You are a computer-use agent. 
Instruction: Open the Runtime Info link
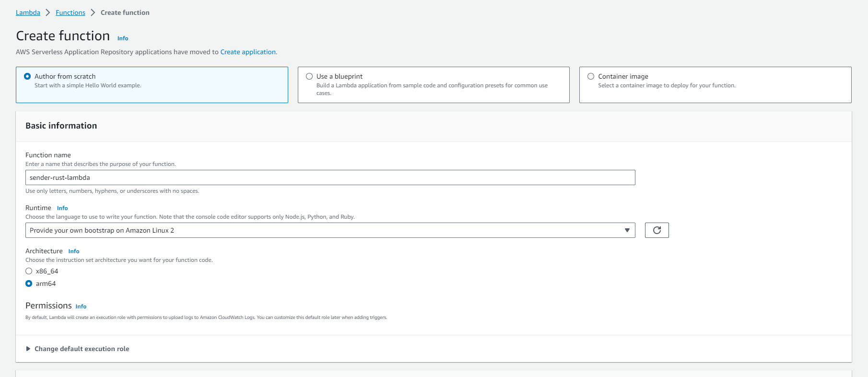click(62, 208)
